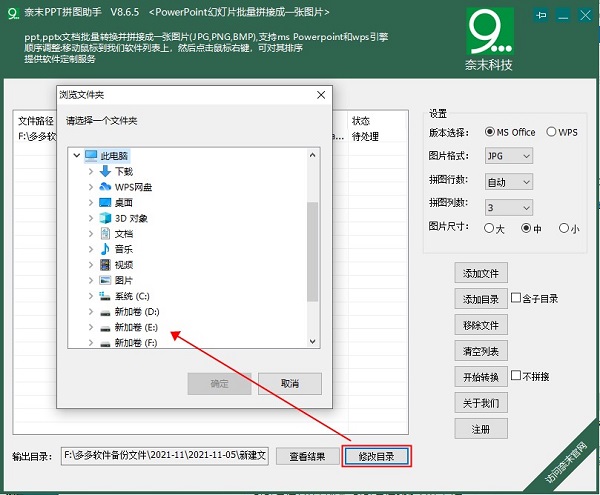This screenshot has height=495, width=600.
Task: Collapse the 此电脑 tree node
Action: click(77, 155)
